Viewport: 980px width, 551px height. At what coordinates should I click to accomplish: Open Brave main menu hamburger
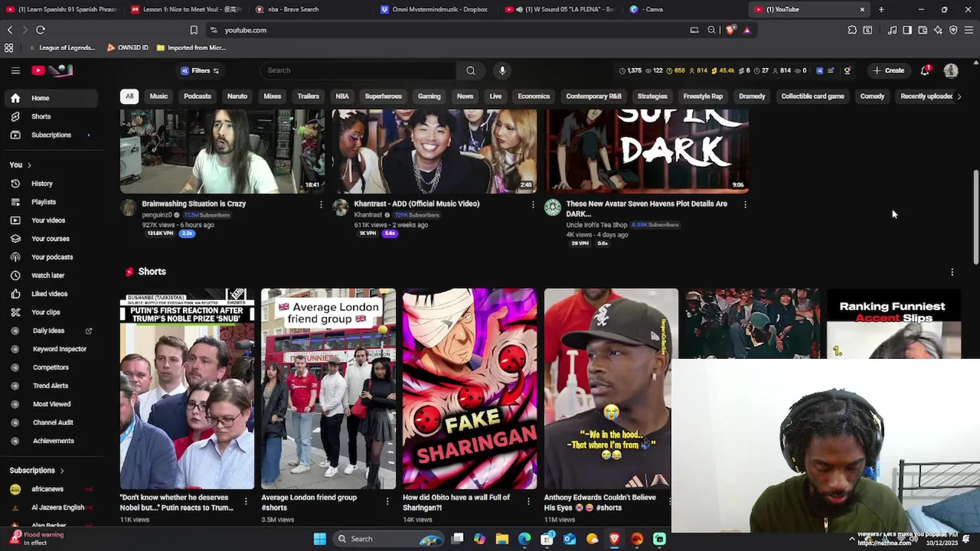point(969,30)
